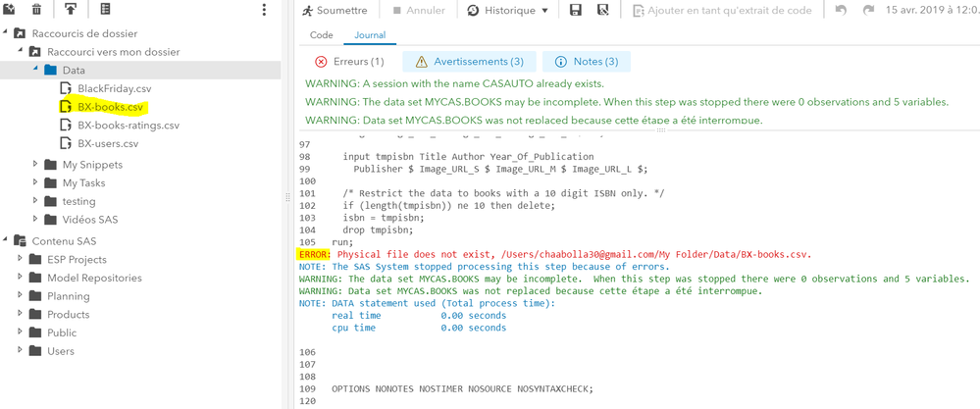Collapse Raccourci vers mon dossier node
The image size is (980, 409).
point(21,49)
